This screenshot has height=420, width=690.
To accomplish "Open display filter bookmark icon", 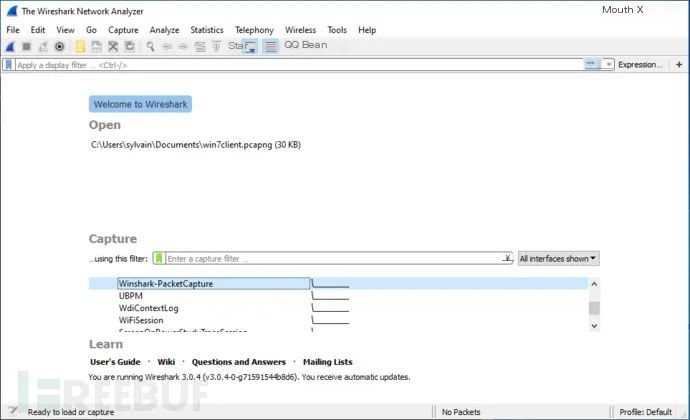I will coord(8,65).
